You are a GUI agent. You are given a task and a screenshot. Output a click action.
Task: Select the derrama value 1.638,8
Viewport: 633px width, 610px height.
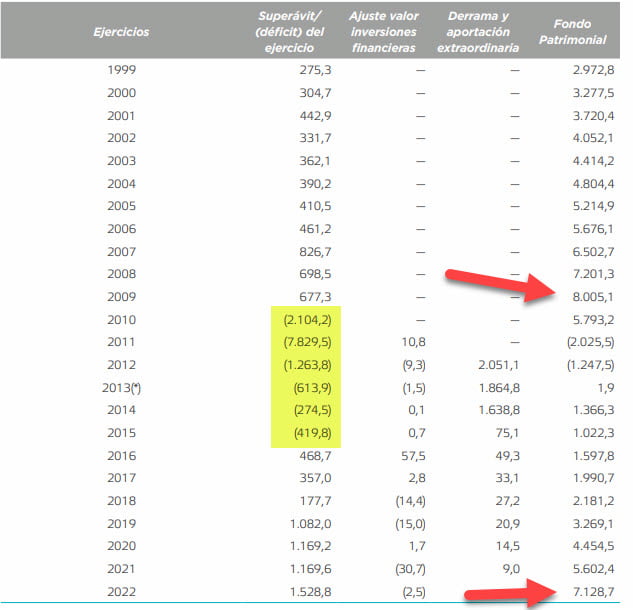tap(499, 411)
